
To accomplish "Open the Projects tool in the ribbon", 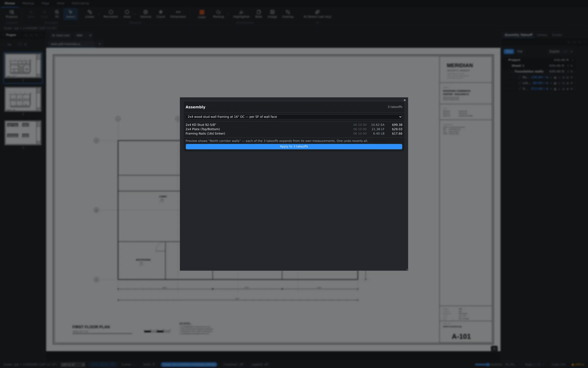I will point(12,14).
